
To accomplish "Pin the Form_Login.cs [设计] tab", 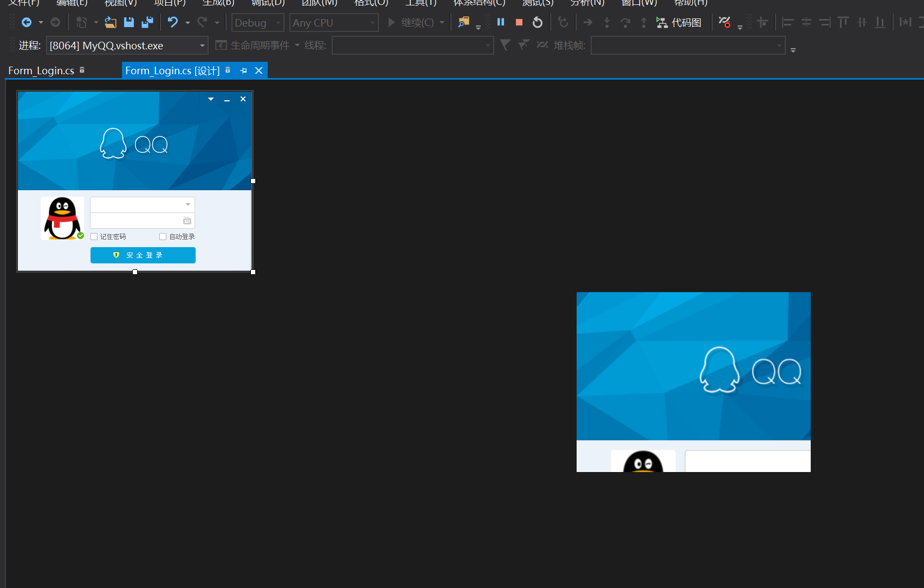I will pyautogui.click(x=243, y=70).
